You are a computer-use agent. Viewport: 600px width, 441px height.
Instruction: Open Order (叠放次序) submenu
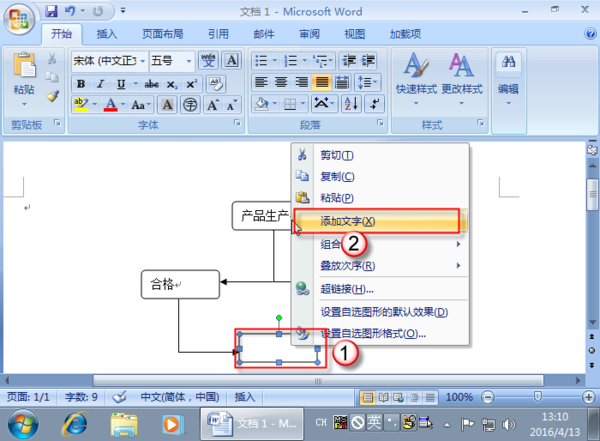380,265
